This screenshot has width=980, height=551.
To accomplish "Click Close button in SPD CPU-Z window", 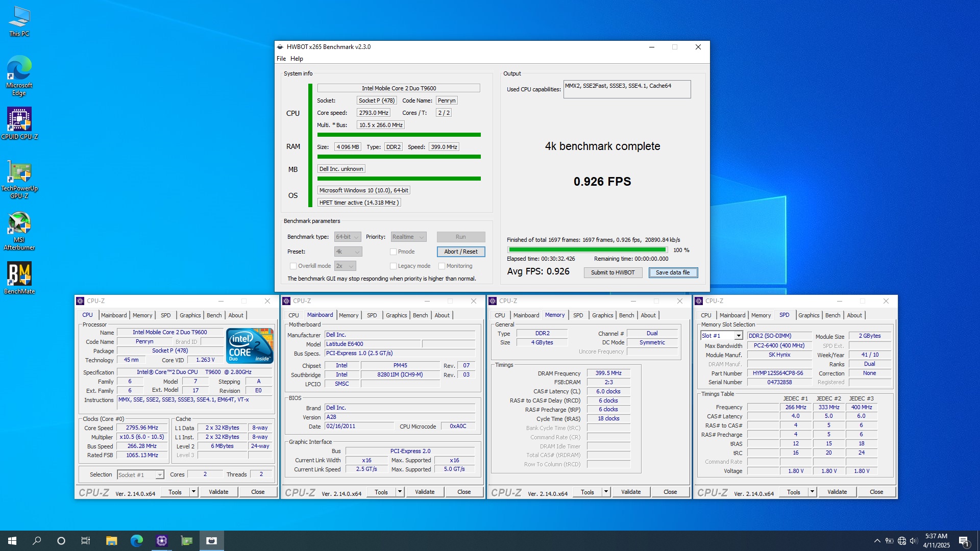I will (876, 492).
